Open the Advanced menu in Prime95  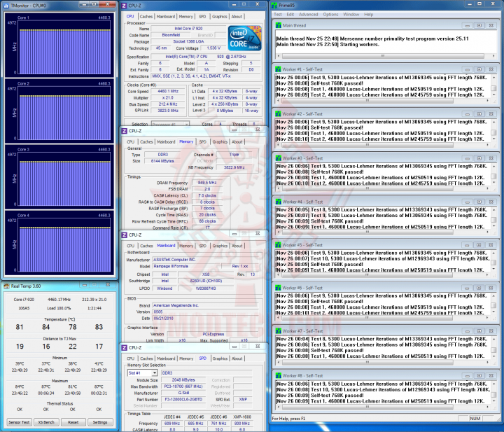[x=308, y=15]
